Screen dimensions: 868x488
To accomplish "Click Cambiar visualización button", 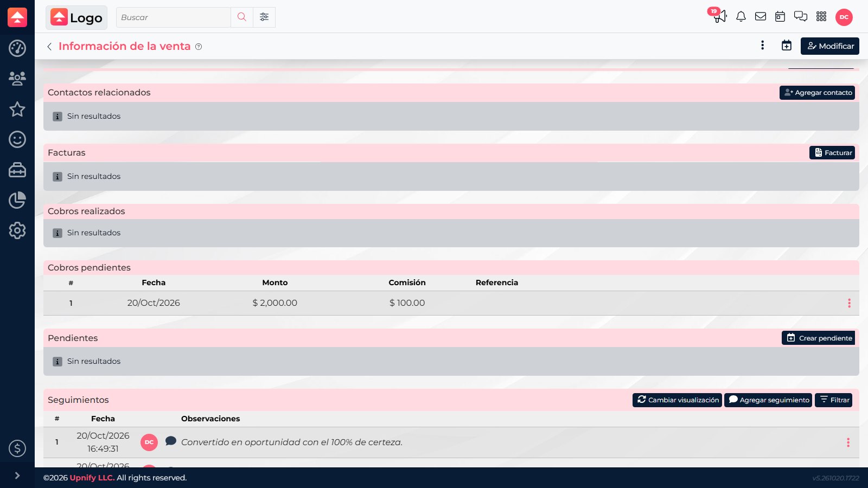I will point(677,400).
